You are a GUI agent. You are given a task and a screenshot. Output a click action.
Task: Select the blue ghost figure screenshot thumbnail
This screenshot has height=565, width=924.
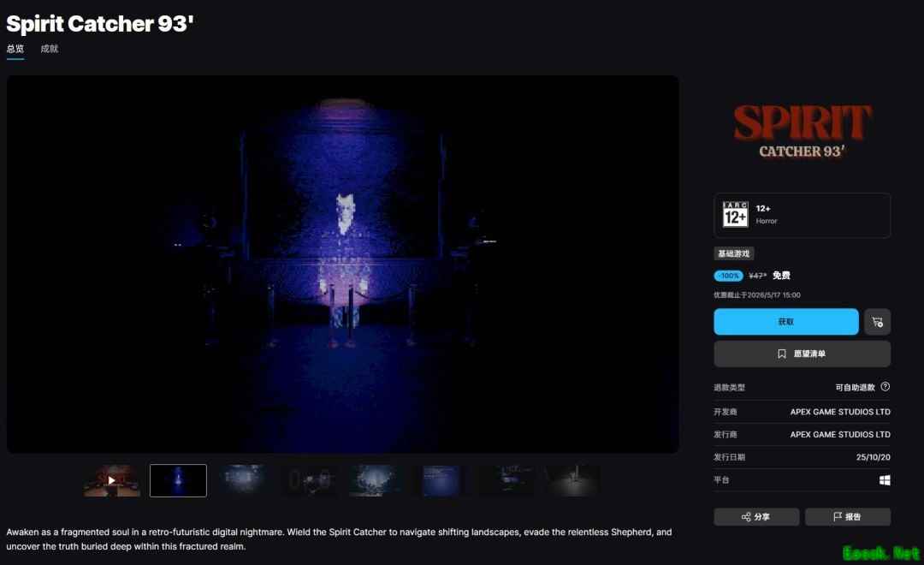(178, 480)
